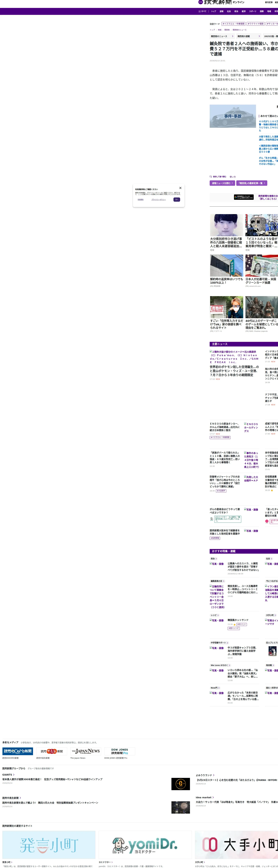Click the 地域 breadcrumb link

(220, 30)
